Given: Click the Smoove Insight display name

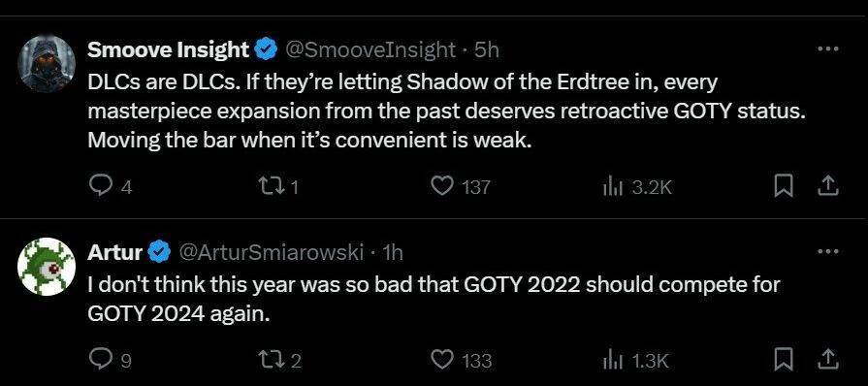Looking at the screenshot, I should coord(169,50).
